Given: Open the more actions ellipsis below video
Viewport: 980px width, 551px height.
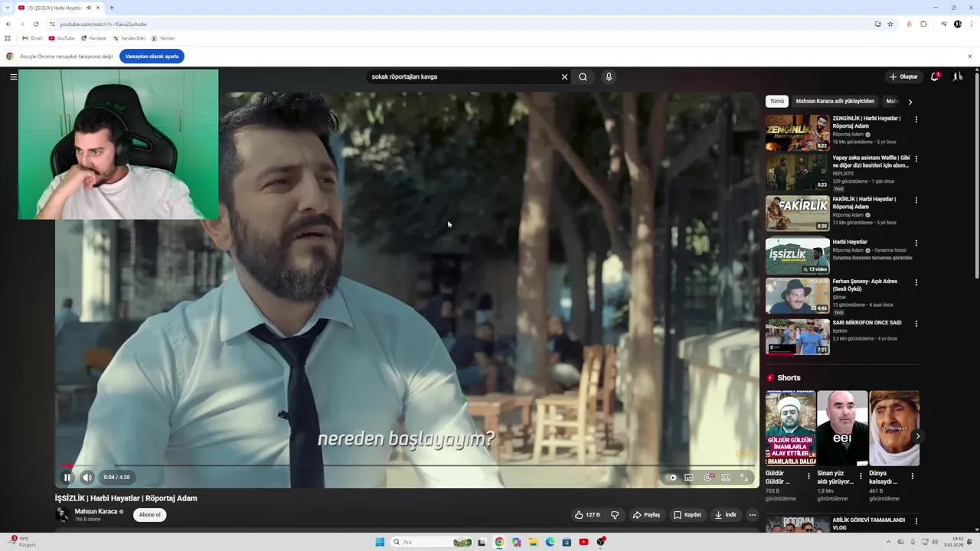Looking at the screenshot, I should click(x=752, y=515).
